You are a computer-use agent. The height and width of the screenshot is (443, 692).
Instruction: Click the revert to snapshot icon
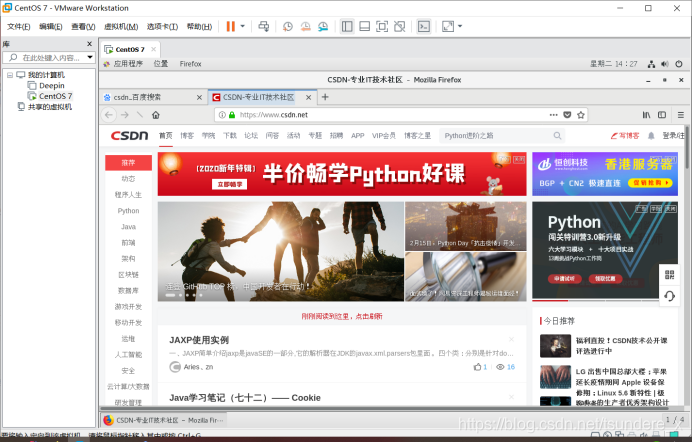(x=305, y=26)
